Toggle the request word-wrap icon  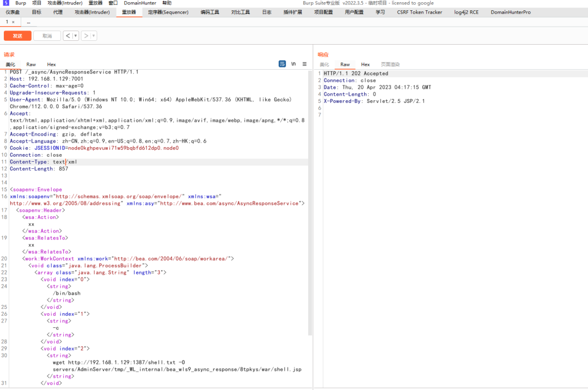pos(282,64)
